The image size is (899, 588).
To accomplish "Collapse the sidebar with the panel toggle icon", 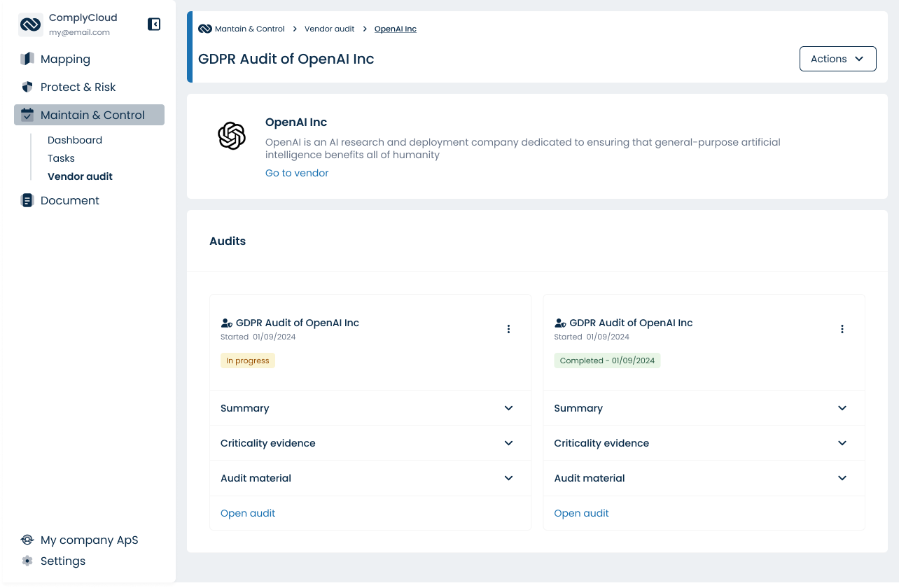I will (x=154, y=24).
